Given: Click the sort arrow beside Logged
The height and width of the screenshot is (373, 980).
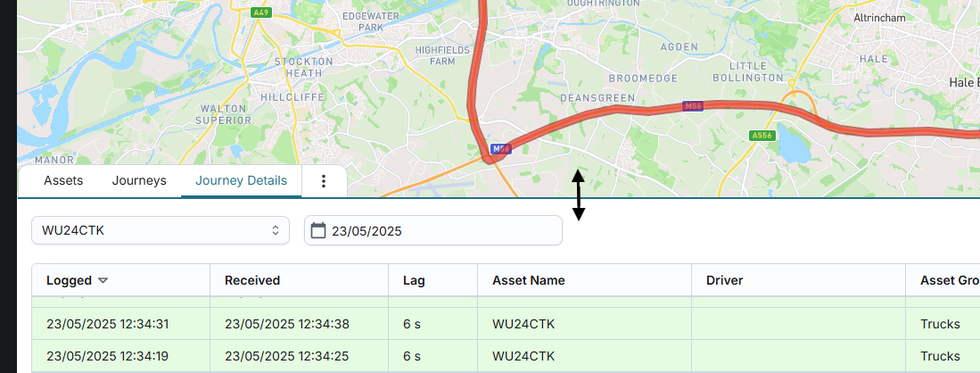Looking at the screenshot, I should [x=103, y=280].
